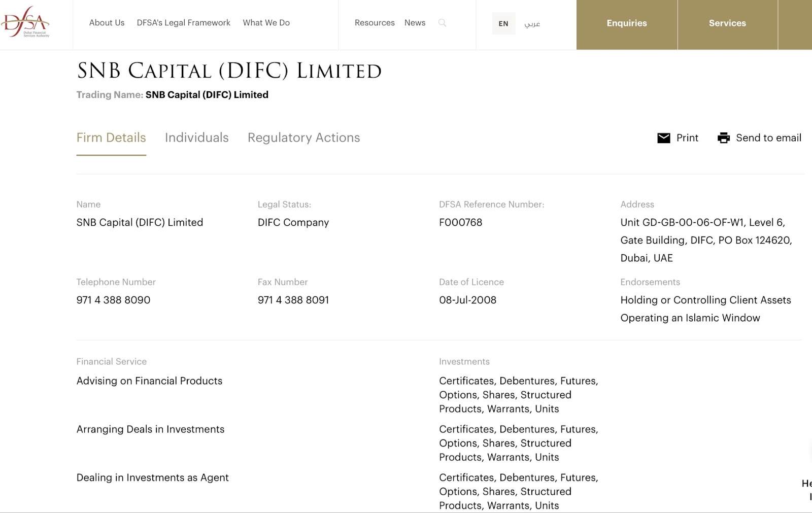Click Holding or Controlling Client Assets endorsement
The width and height of the screenshot is (812, 513).
point(705,300)
